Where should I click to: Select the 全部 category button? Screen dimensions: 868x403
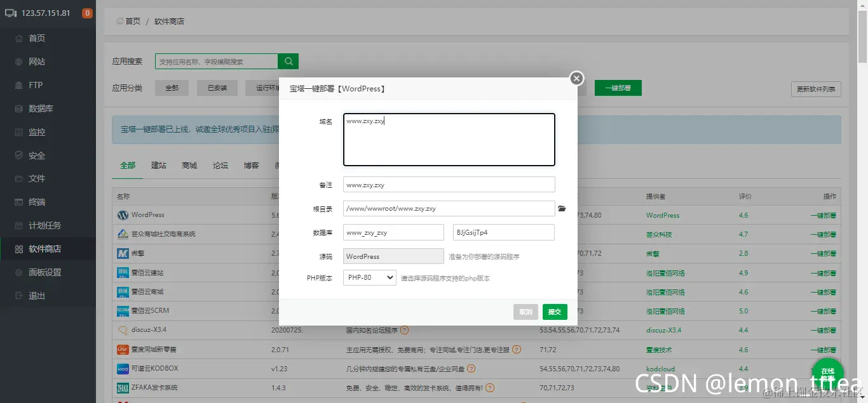(x=172, y=88)
